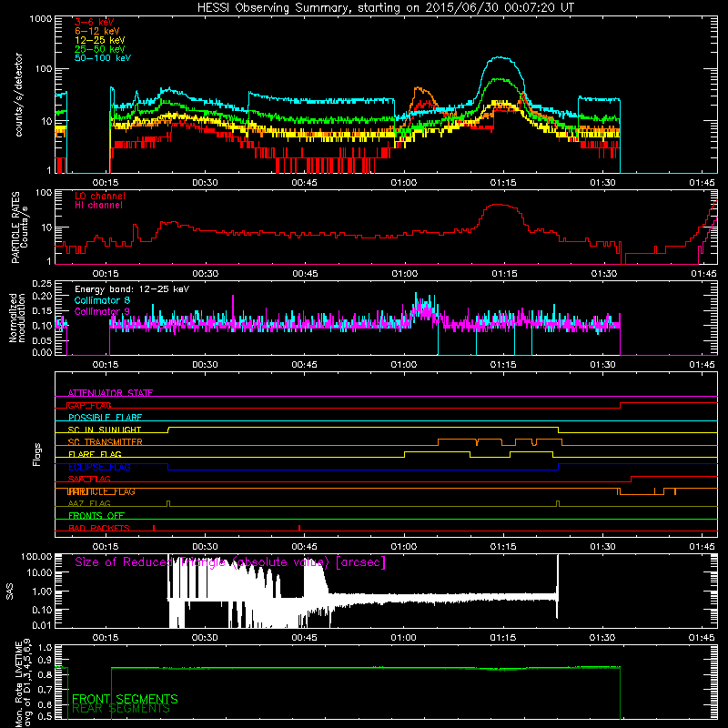The height and width of the screenshot is (728, 728).
Task: Click the POSSIBLE_FLARE flag label
Action: pos(105,418)
